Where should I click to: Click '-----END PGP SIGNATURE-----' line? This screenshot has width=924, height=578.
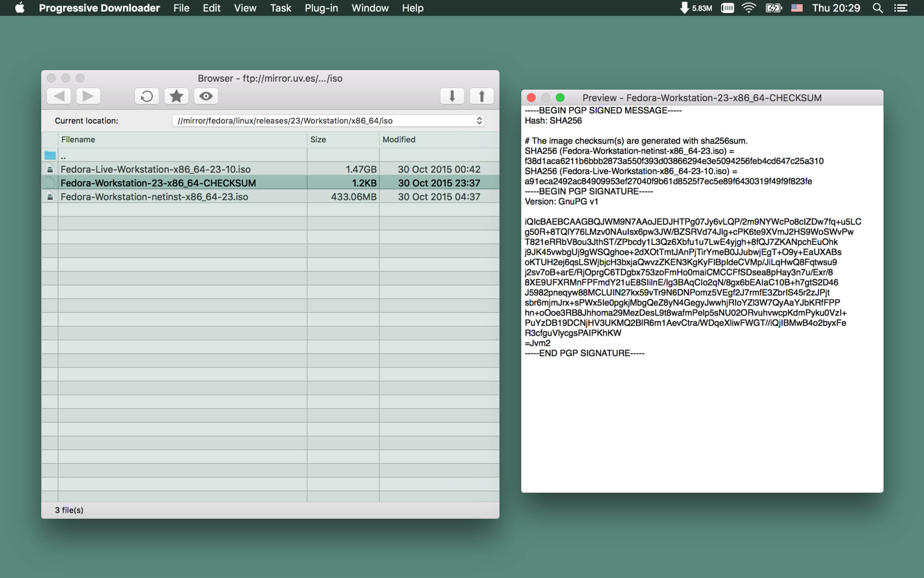[x=584, y=353]
